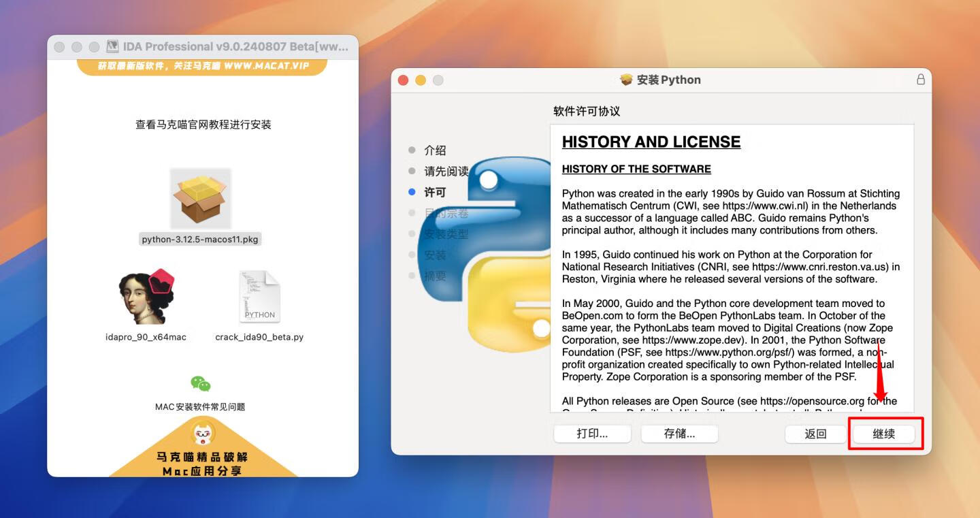Click the HISTORY OF THE SOFTWARE subheading
Viewport: 980px width, 518px height.
[636, 169]
